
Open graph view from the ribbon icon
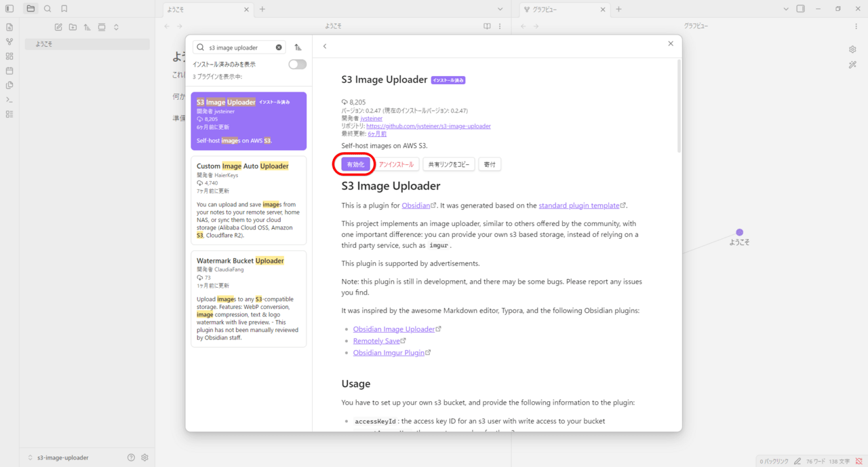(9, 41)
